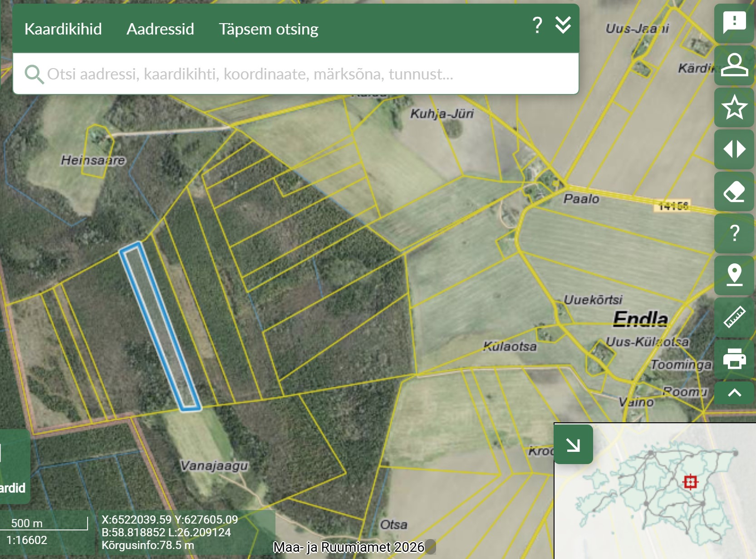Open the Täpsem otsing tab
The width and height of the screenshot is (756, 559).
click(268, 29)
